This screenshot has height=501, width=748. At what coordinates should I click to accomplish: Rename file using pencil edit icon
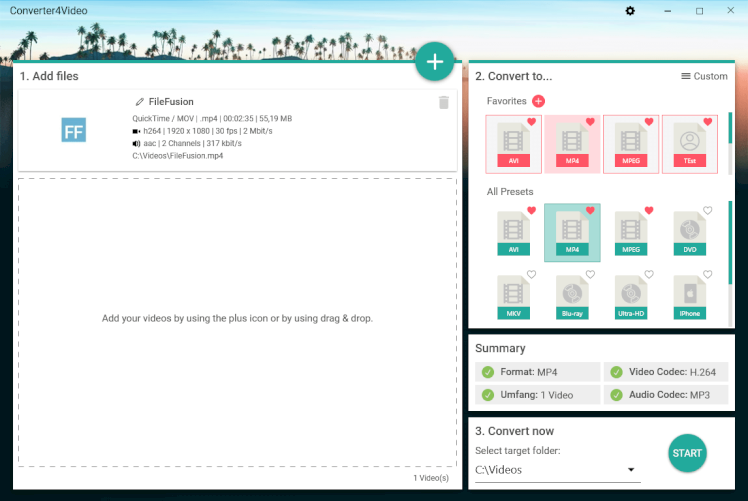[x=140, y=102]
